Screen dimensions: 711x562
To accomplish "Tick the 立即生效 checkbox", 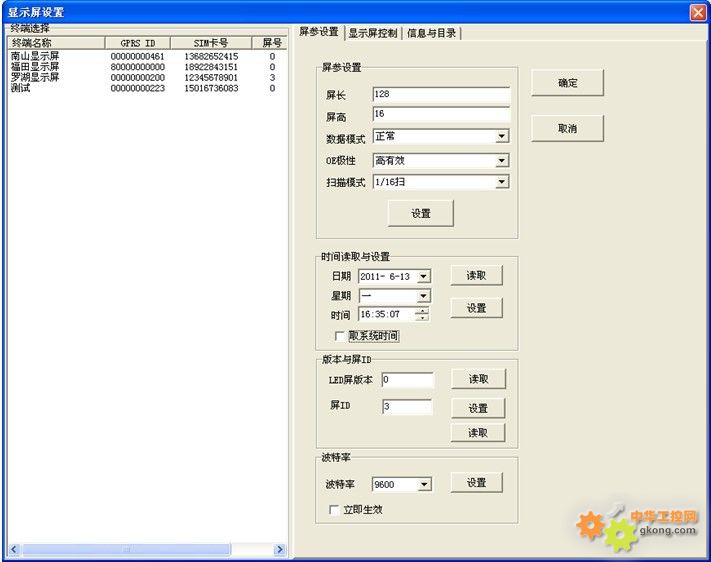I will (335, 510).
